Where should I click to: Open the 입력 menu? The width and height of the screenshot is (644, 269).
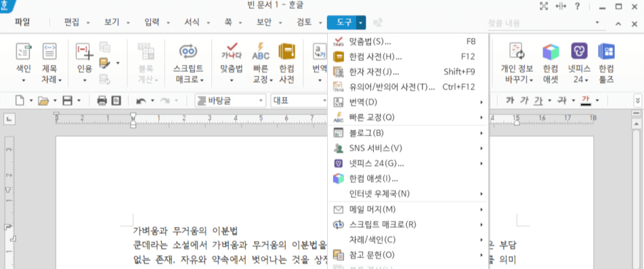[152, 22]
